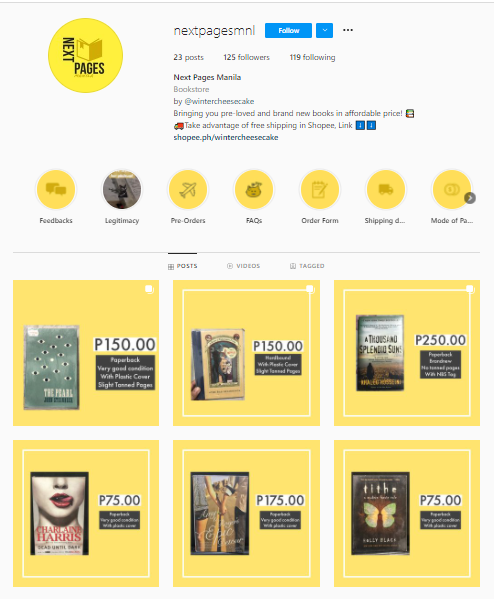
Task: Open the shopee.ph/wintercheesecake link
Action: (226, 138)
